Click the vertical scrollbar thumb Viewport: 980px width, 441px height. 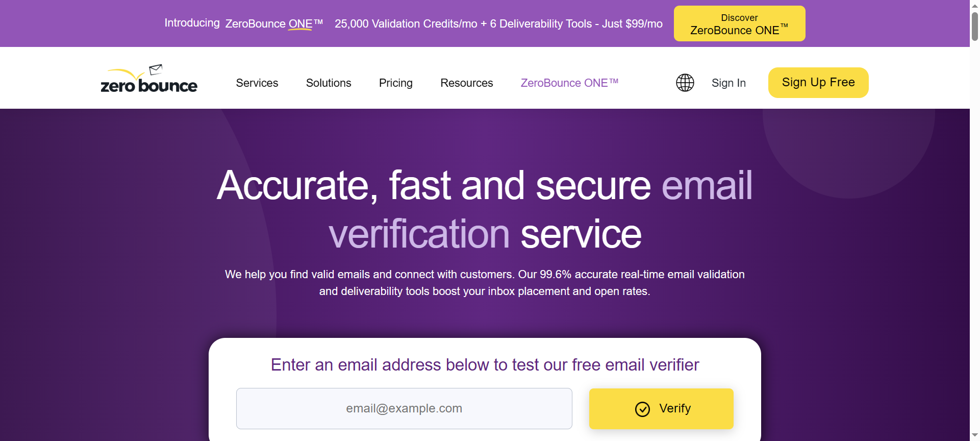pyautogui.click(x=975, y=26)
